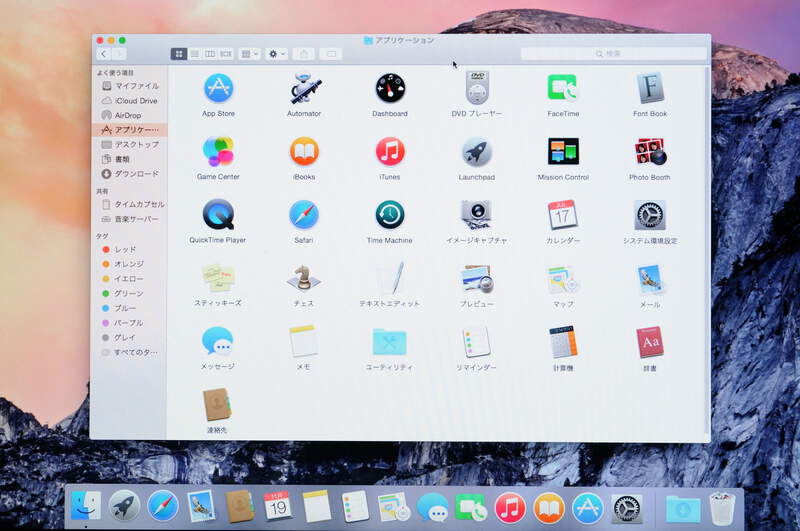Open FaceTime in Applications window
The height and width of the screenshot is (531, 800).
pyautogui.click(x=563, y=88)
